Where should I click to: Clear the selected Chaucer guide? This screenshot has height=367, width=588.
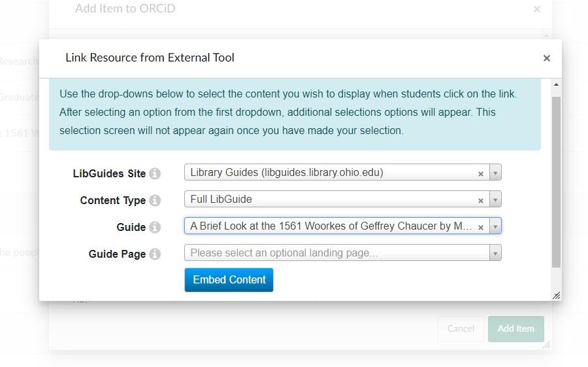(481, 228)
